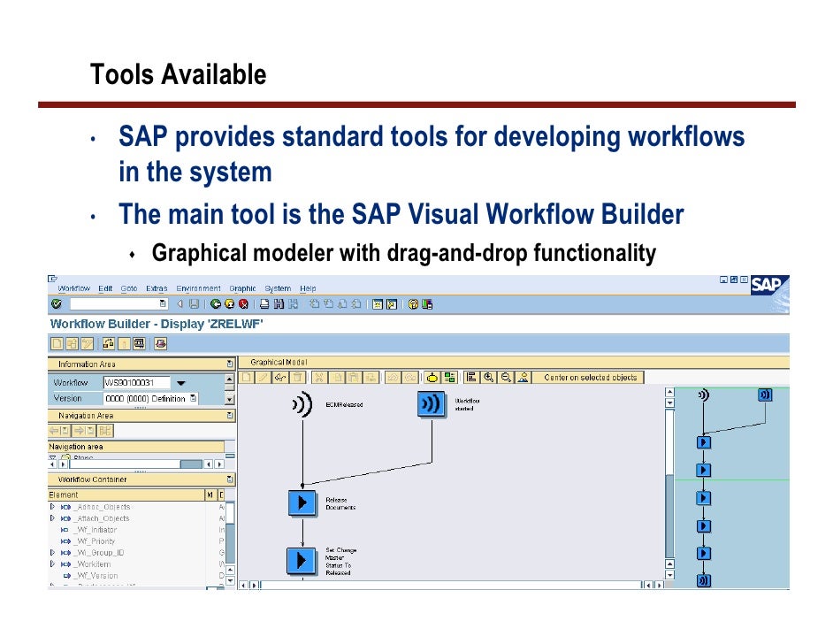Open the command field history dropdown
The image size is (833, 644).
point(163,303)
